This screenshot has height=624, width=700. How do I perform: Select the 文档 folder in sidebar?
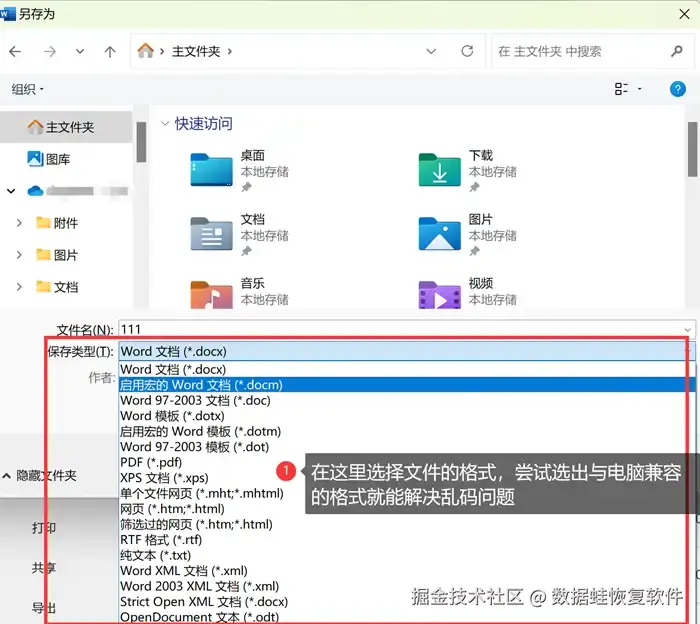coord(57,287)
